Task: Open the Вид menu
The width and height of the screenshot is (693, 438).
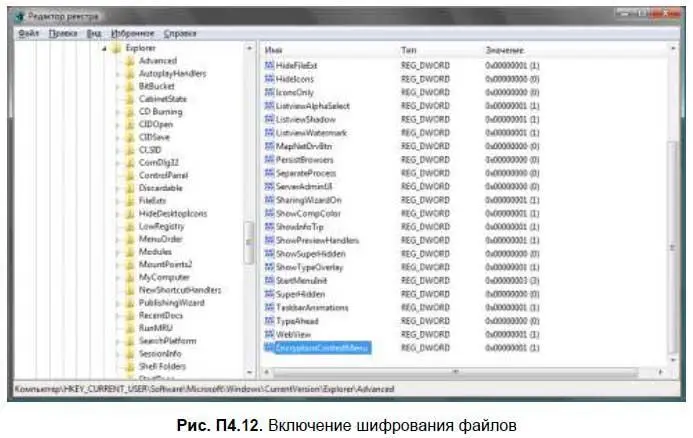Action: pos(94,34)
